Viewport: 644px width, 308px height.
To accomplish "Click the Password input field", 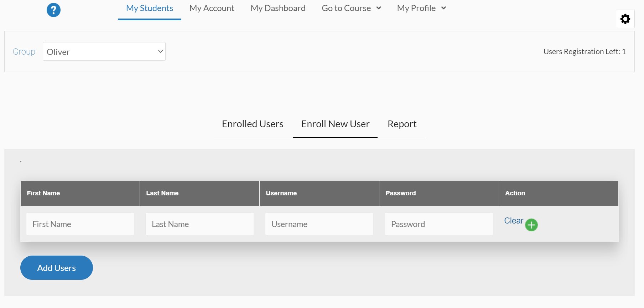I will (x=439, y=224).
